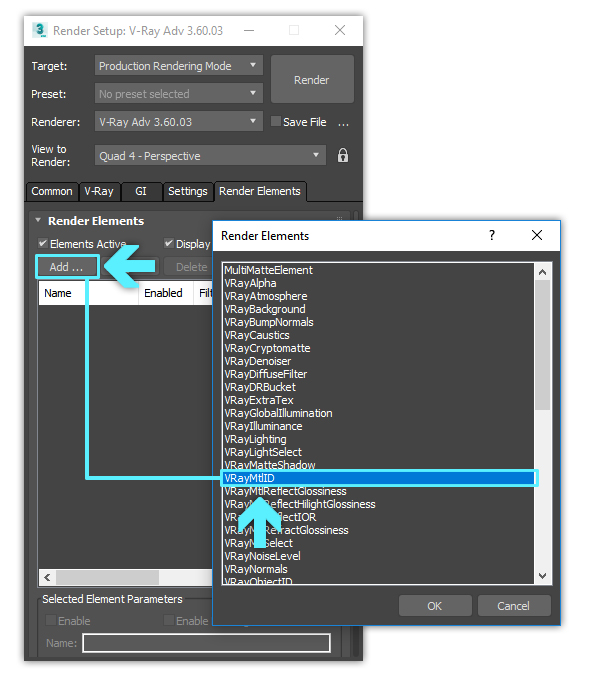Open the Target dropdown
The width and height of the screenshot is (589, 685).
(179, 66)
